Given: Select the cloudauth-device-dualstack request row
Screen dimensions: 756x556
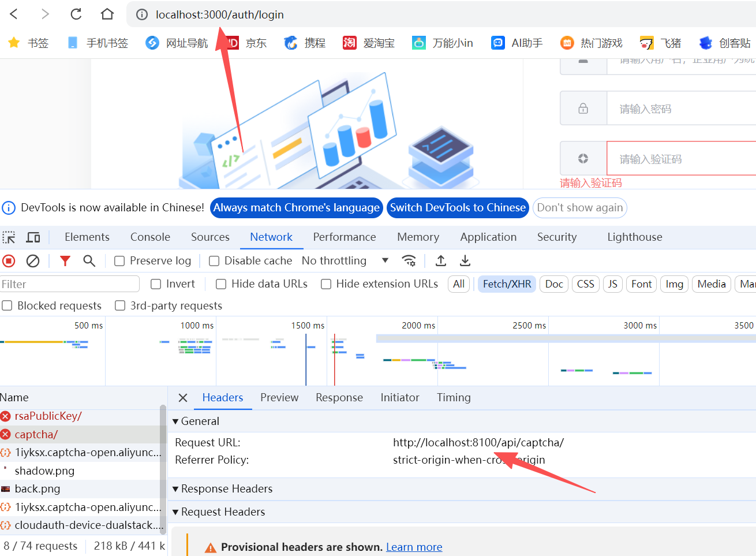Looking at the screenshot, I should click(80, 525).
